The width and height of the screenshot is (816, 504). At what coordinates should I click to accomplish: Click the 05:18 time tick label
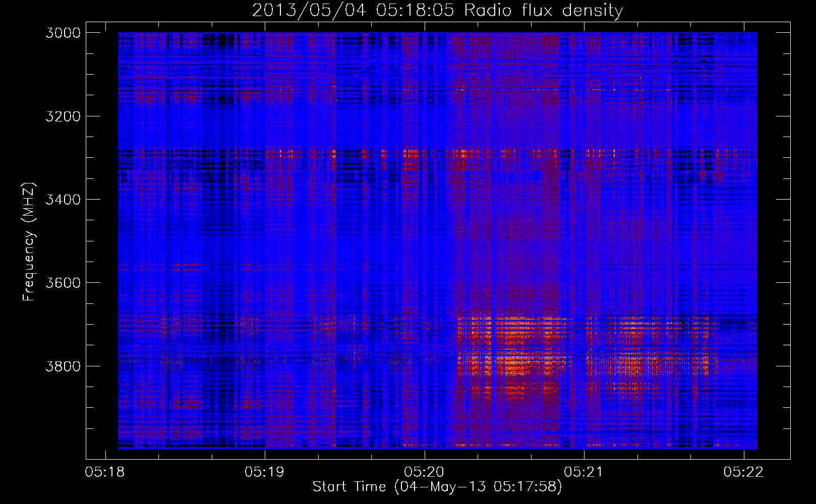coord(105,472)
